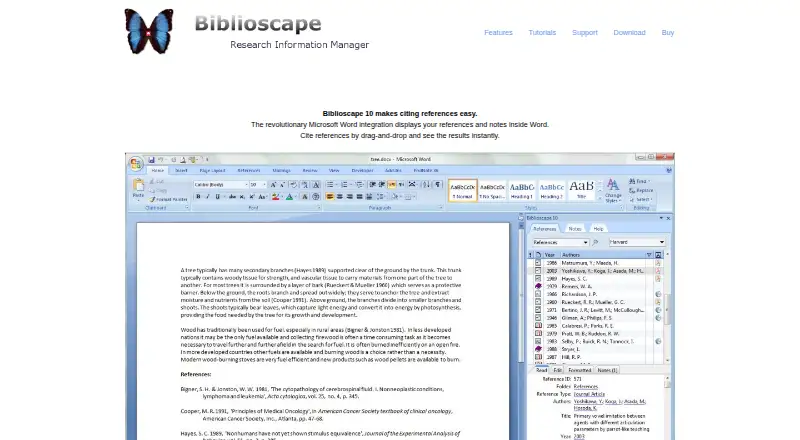The height and width of the screenshot is (440, 800).
Task: Click the Grow Font icon
Action: pos(273,185)
